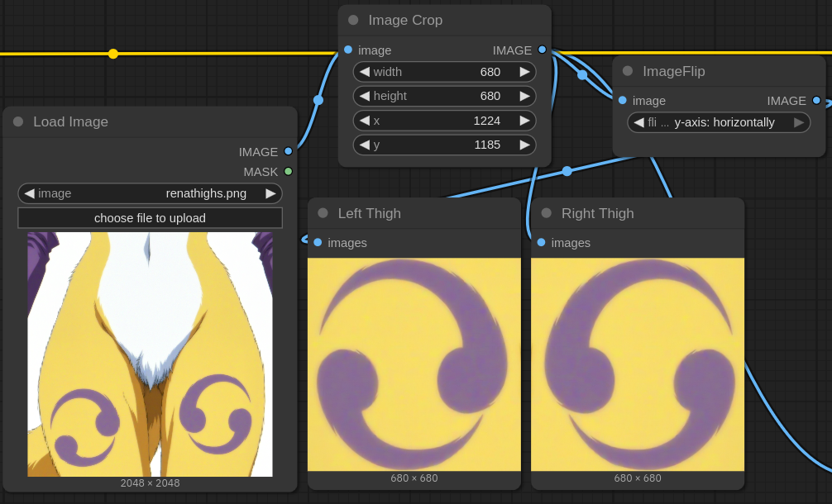
Task: Switch flip mode with right arrow in ImageFlip
Action: (799, 122)
